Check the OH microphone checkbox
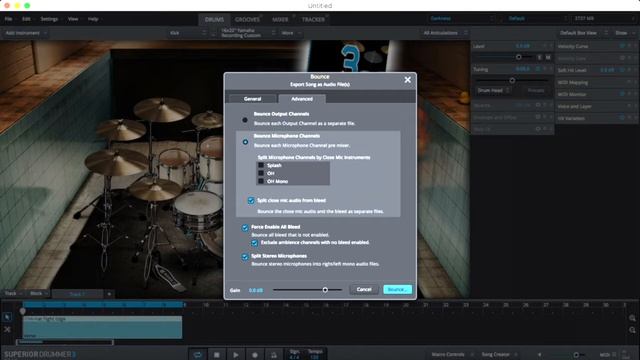640x360 pixels. (261, 173)
